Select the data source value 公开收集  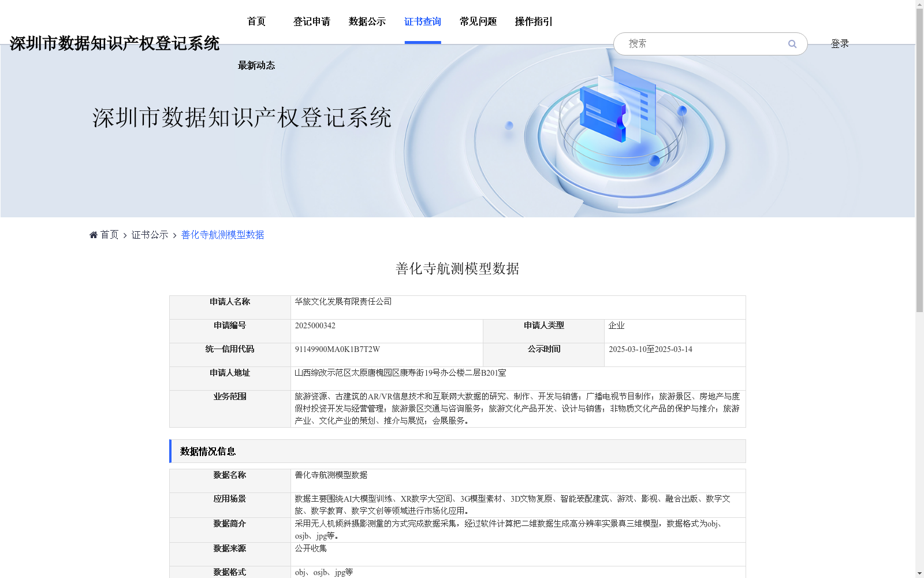click(311, 549)
